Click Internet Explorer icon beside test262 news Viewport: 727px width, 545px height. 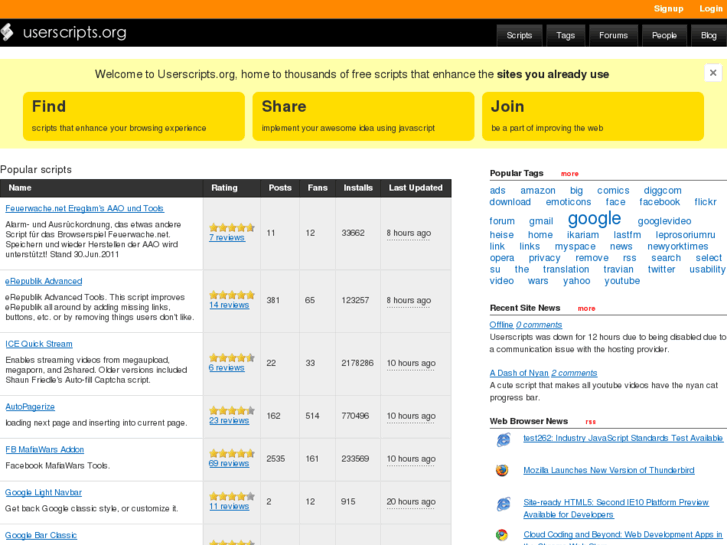(503, 439)
